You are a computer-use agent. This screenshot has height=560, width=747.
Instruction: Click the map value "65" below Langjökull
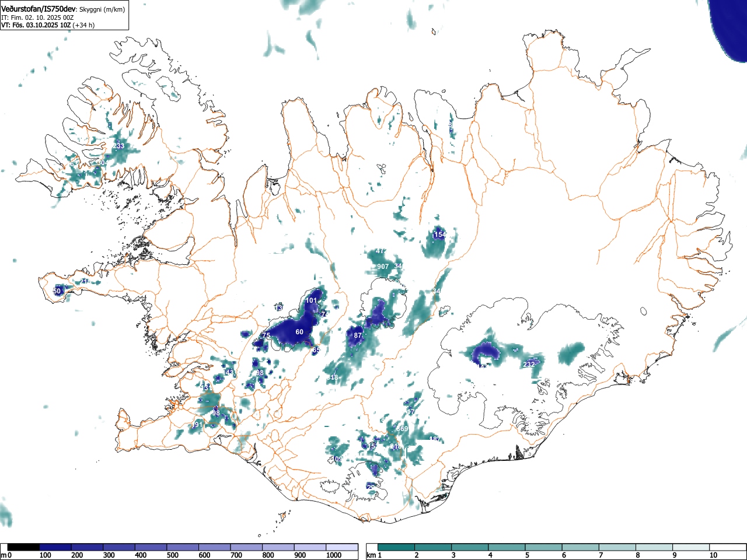pyautogui.click(x=316, y=350)
